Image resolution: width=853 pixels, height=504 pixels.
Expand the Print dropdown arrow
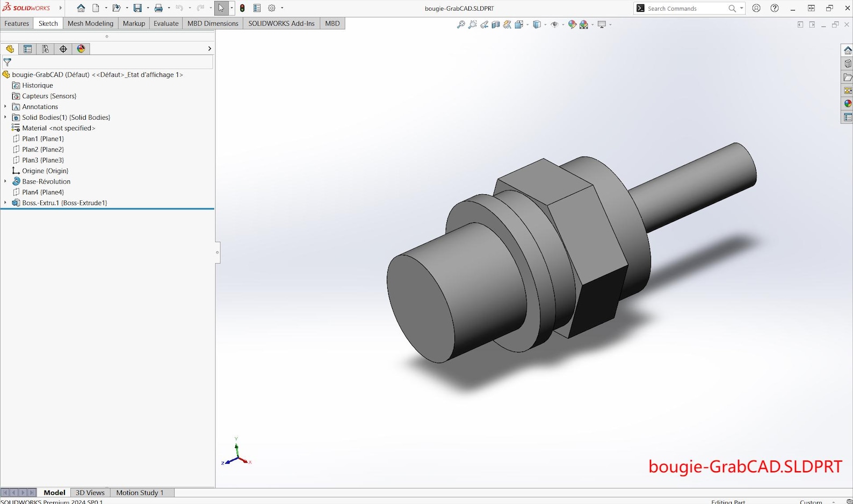point(169,8)
